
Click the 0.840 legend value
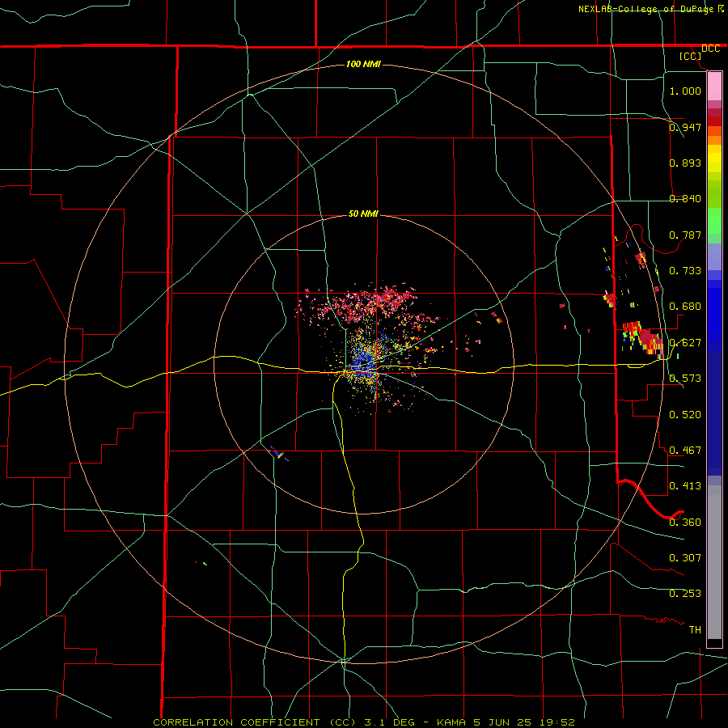tap(685, 198)
